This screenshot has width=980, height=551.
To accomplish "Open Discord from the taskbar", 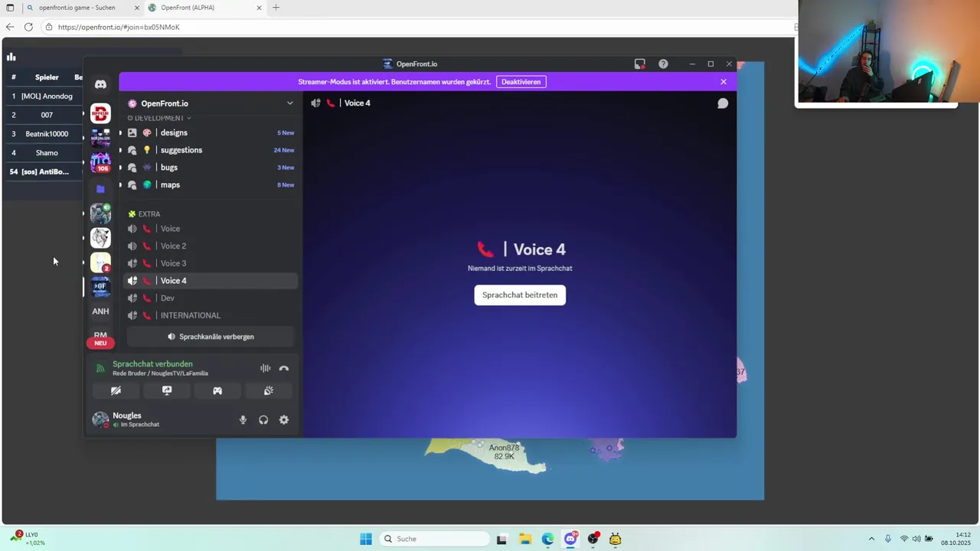I will [x=570, y=539].
